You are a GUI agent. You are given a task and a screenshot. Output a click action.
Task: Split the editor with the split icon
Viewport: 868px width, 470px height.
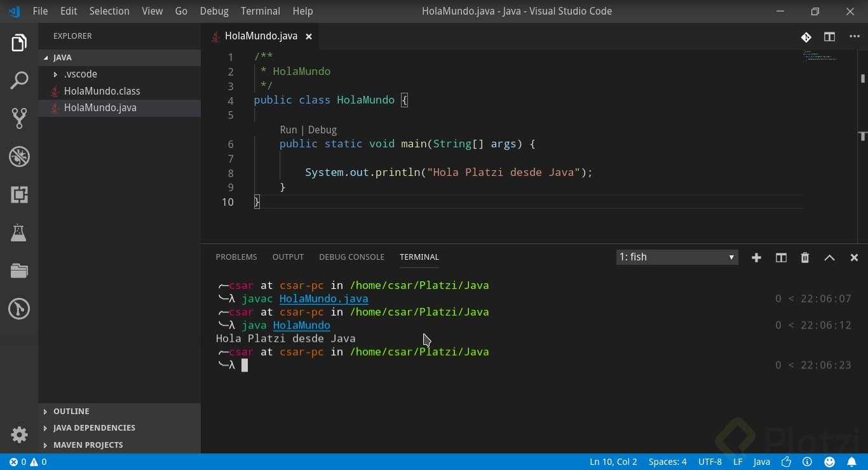click(x=829, y=37)
